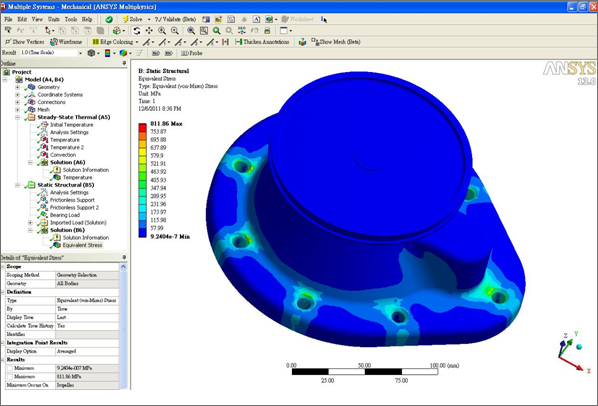This screenshot has height=406, width=598.
Task: Click the magnifier window icon
Action: point(204,30)
